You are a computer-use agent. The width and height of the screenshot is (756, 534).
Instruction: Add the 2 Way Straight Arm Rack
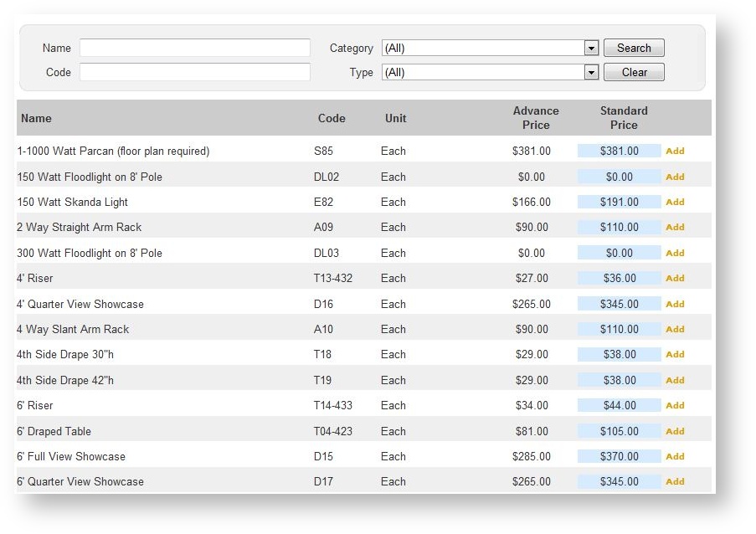point(675,227)
